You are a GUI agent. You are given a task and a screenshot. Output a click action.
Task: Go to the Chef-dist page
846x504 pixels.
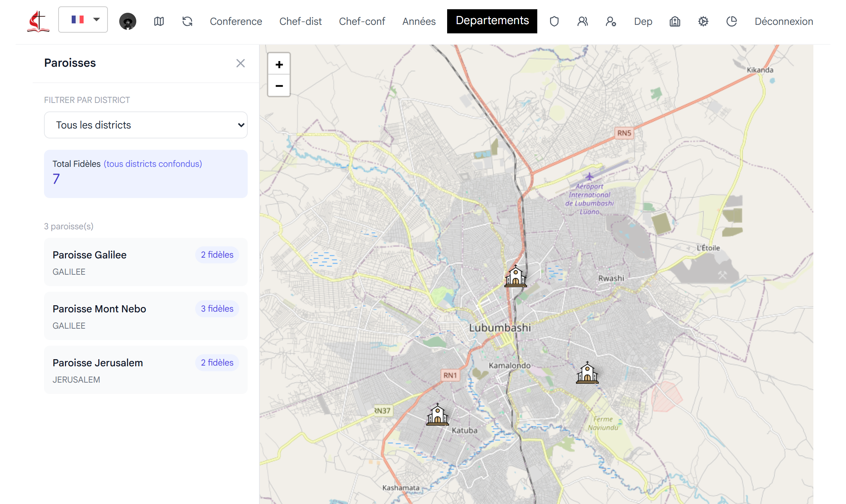pos(300,21)
